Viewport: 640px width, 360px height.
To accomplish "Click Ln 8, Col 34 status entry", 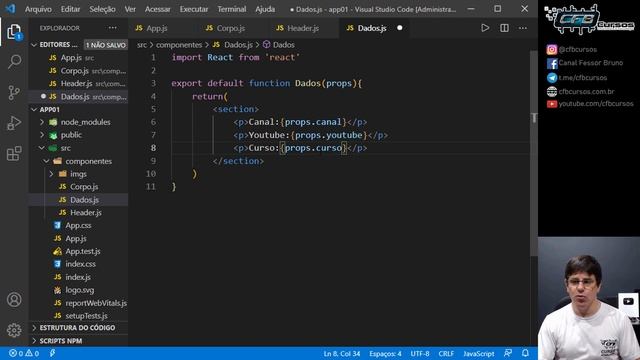I will pyautogui.click(x=342, y=353).
